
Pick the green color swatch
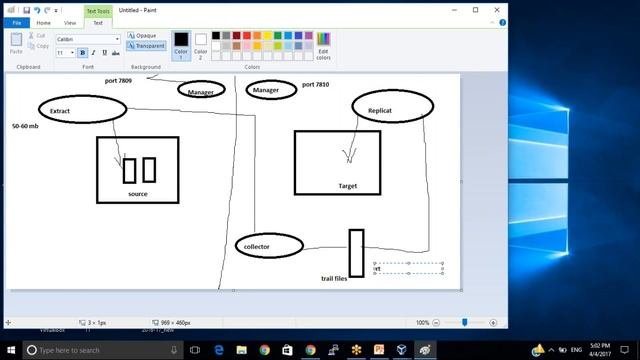(x=278, y=36)
